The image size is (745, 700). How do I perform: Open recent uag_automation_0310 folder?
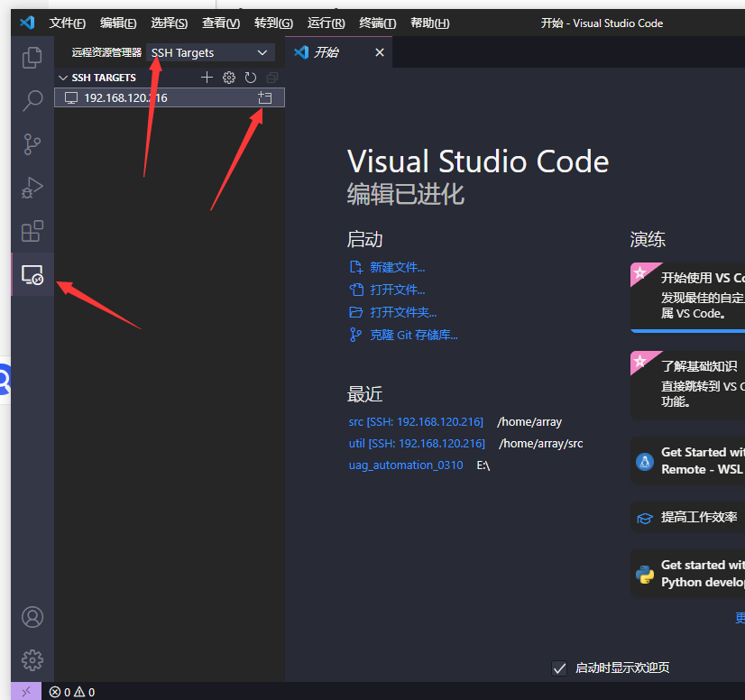click(x=406, y=465)
